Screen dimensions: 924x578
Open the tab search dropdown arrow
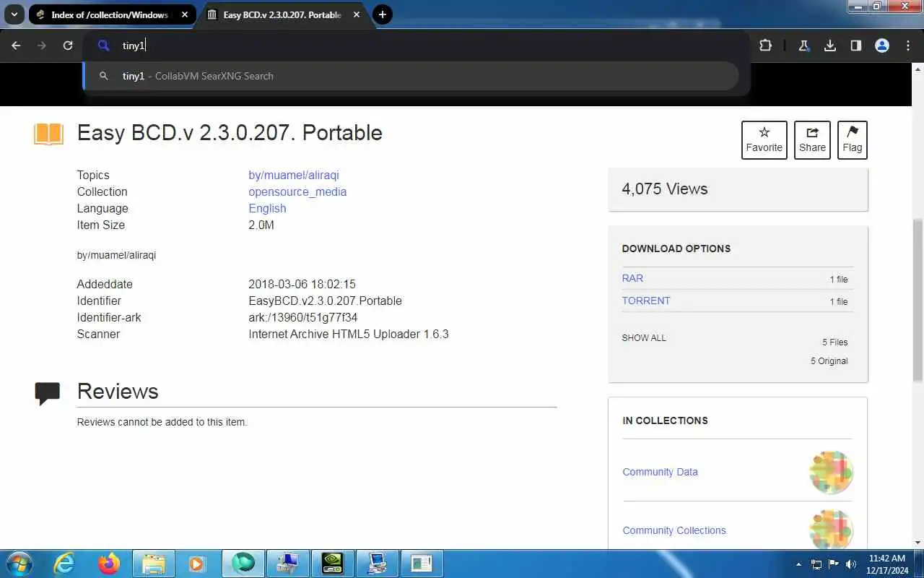click(14, 14)
